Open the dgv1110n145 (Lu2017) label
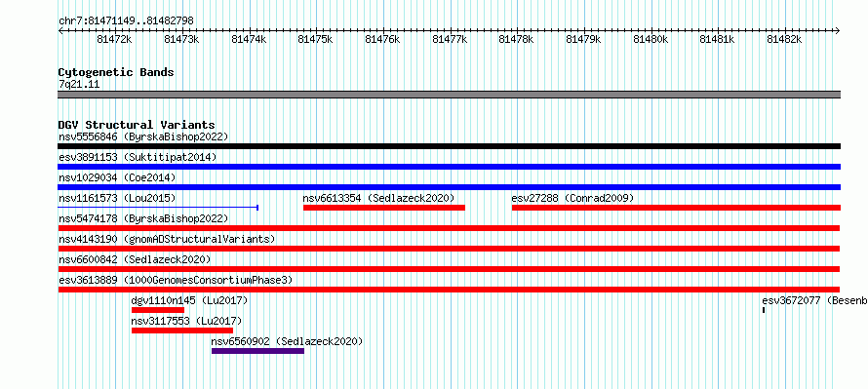This screenshot has width=868, height=389. pyautogui.click(x=189, y=300)
